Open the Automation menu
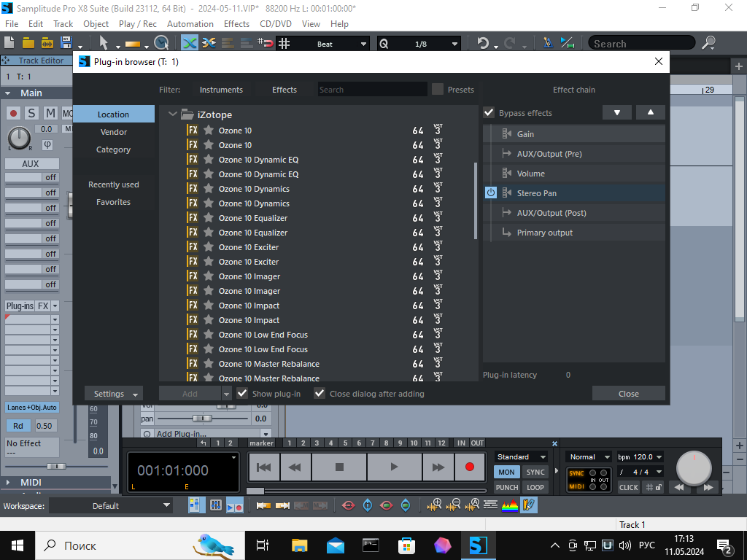Screen dimensions: 747x560 tap(190, 24)
